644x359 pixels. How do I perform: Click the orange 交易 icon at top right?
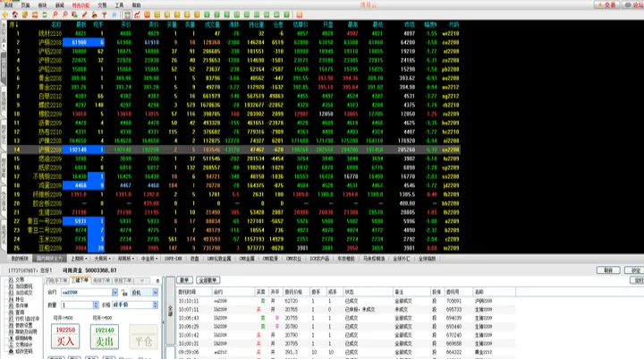(x=607, y=4)
